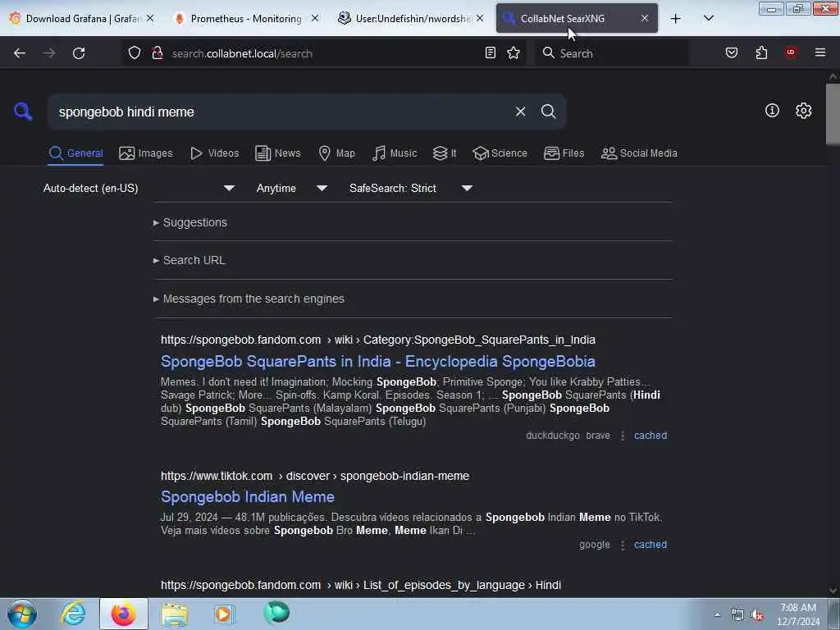Select the Social Media search category

[x=639, y=153]
